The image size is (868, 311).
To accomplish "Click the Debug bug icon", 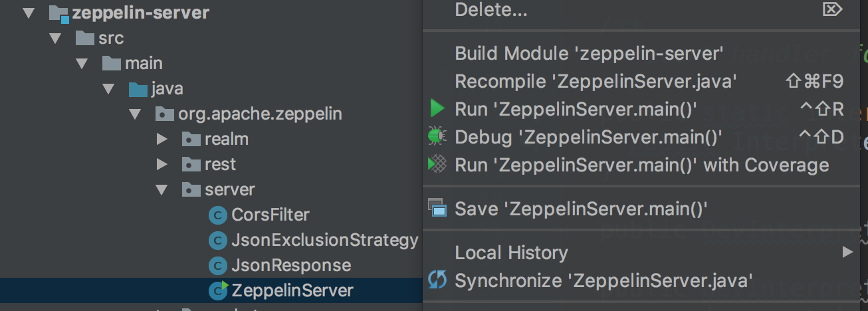I will 437,137.
